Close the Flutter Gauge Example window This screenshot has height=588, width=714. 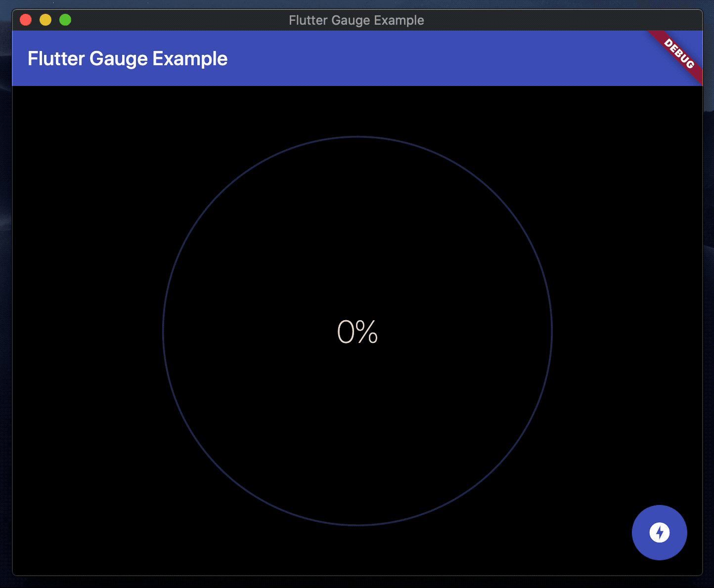[26, 20]
